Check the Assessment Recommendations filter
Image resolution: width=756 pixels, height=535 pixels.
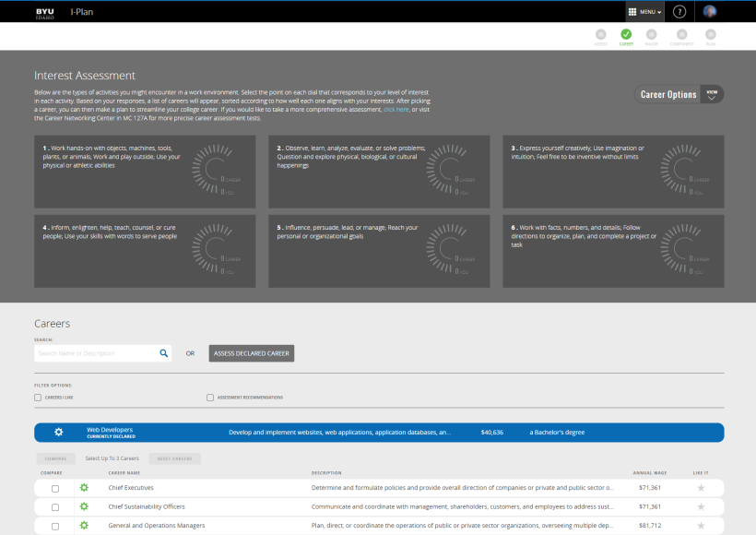[x=210, y=398]
